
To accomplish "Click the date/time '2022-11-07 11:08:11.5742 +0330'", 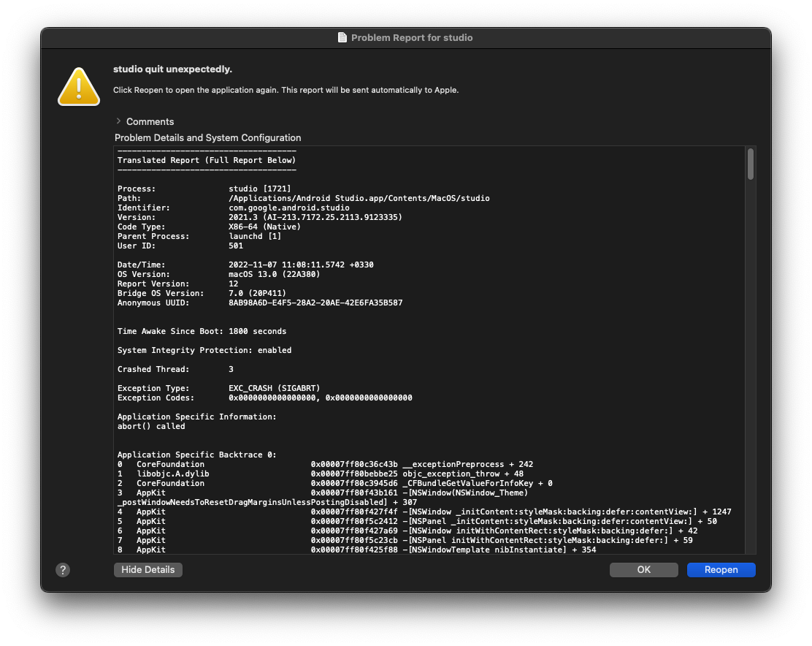I will pyautogui.click(x=301, y=265).
